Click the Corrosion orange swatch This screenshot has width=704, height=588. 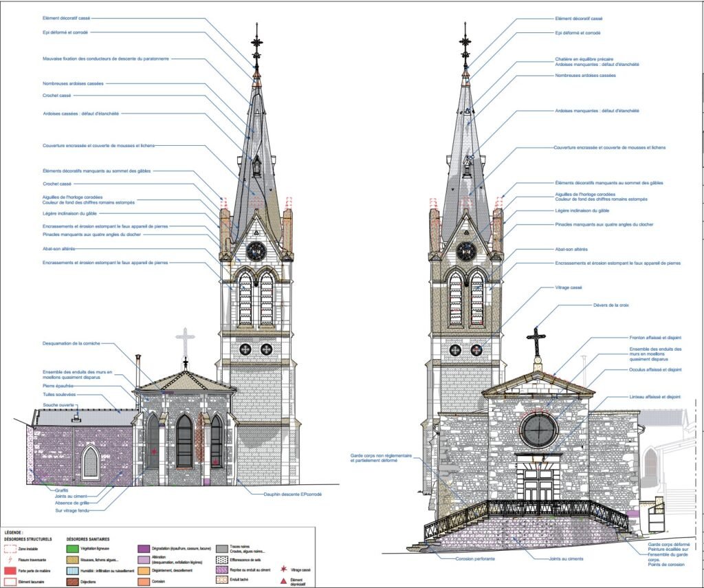coord(143,581)
